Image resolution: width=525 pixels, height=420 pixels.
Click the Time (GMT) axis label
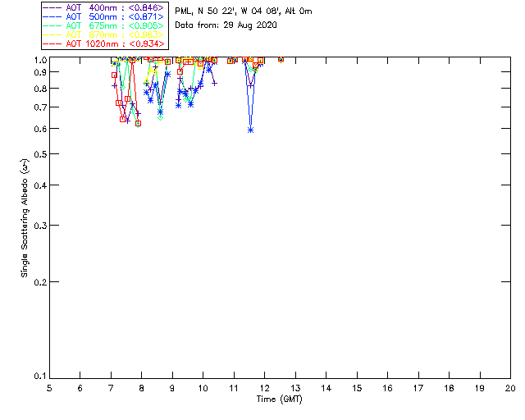tap(280, 399)
